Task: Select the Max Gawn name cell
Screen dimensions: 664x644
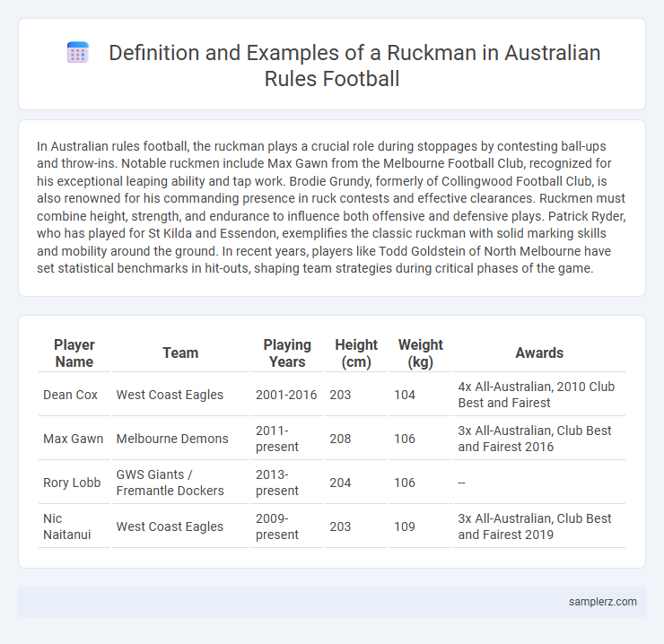Action: coord(74,439)
